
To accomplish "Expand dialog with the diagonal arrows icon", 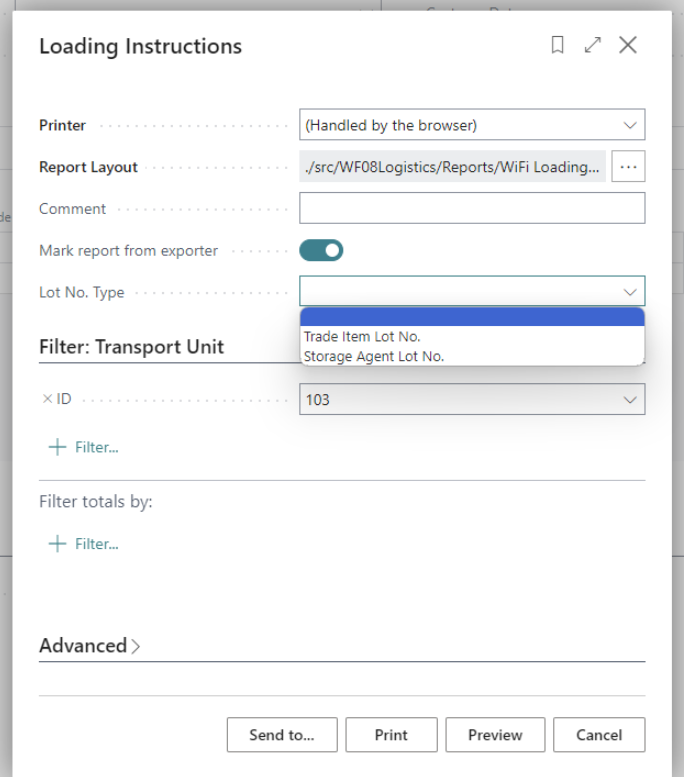I will [593, 45].
